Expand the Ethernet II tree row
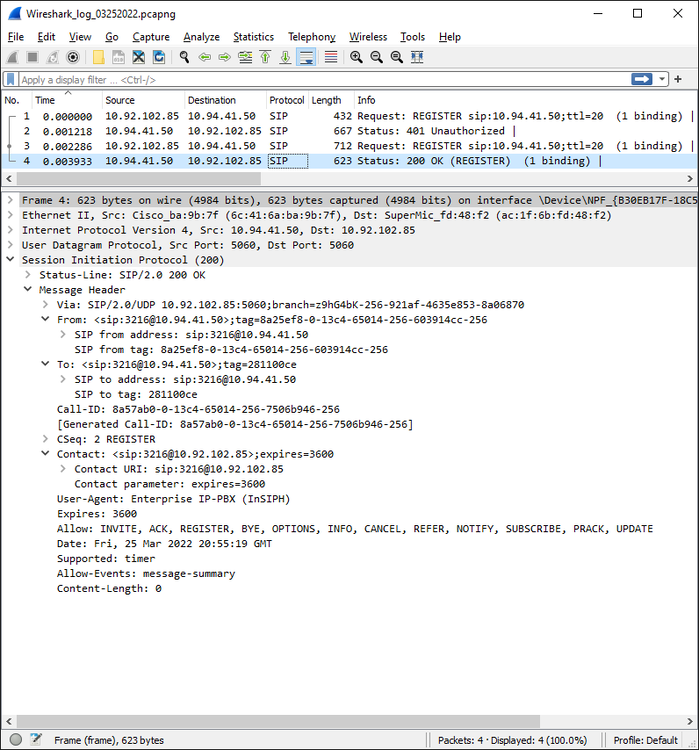 pyautogui.click(x=11, y=215)
